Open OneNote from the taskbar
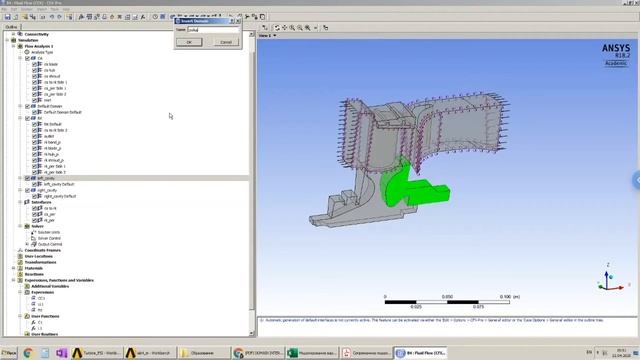This screenshot has height=360, width=640. [62, 353]
